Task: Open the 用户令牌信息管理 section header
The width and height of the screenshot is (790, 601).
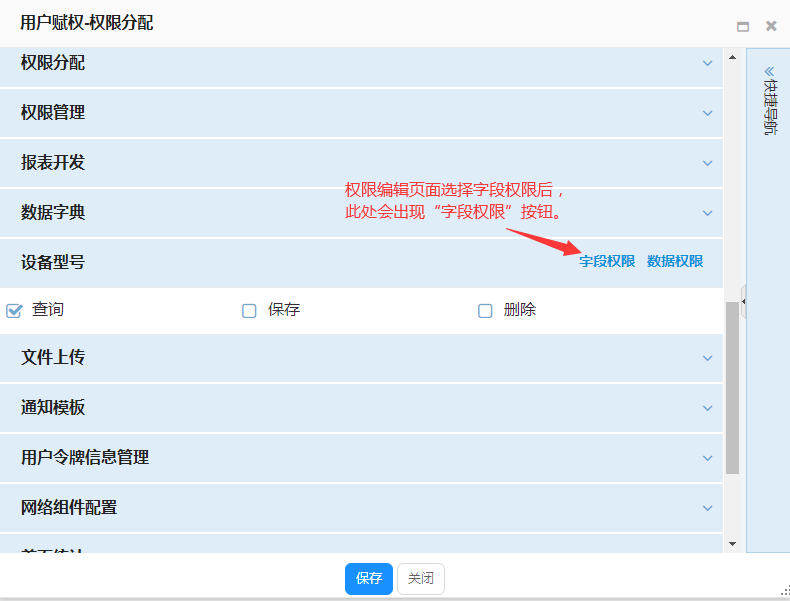Action: click(360, 458)
